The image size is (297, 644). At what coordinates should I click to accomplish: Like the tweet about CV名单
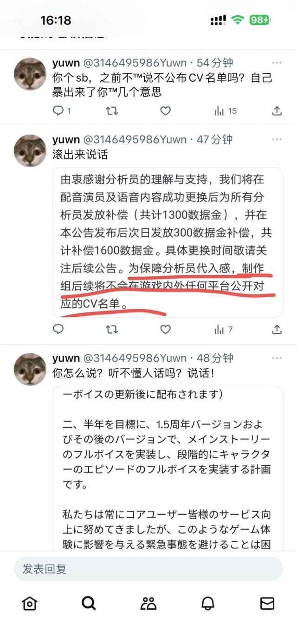[165, 111]
